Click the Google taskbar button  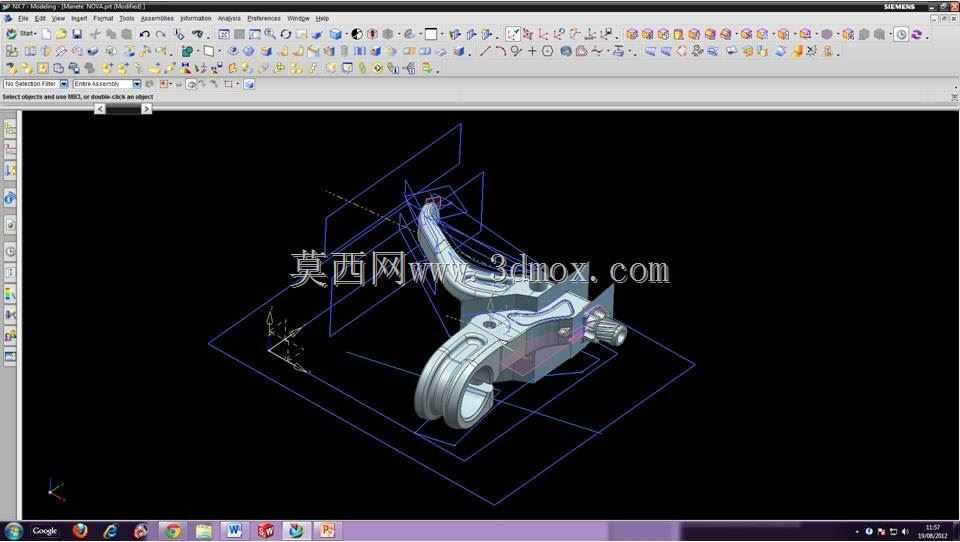[x=45, y=531]
